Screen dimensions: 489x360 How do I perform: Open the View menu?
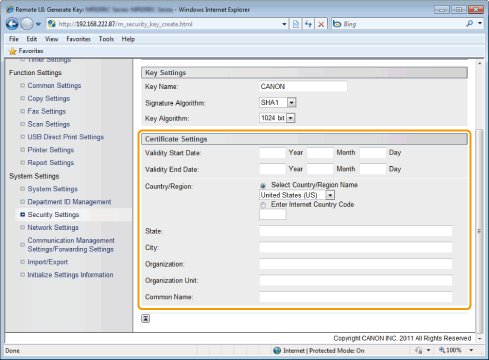pyautogui.click(x=51, y=39)
